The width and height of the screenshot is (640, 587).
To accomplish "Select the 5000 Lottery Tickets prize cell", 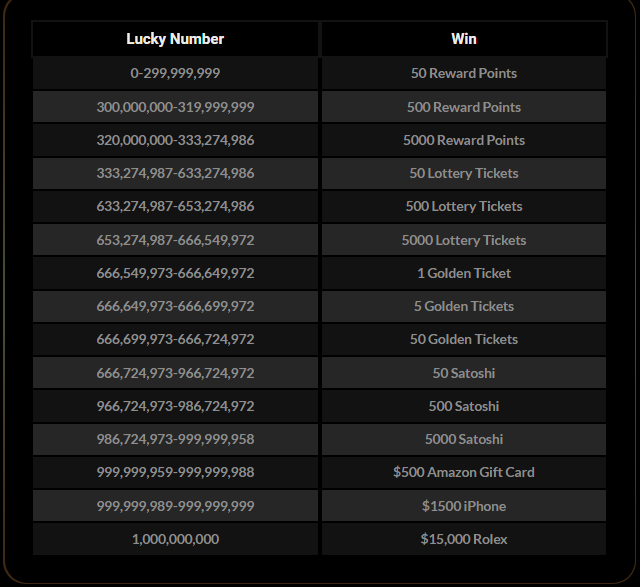I will click(x=464, y=240).
